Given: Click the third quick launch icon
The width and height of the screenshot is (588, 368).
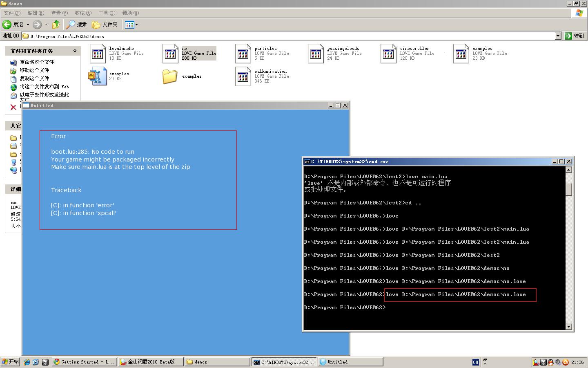Looking at the screenshot, I should pyautogui.click(x=45, y=362).
